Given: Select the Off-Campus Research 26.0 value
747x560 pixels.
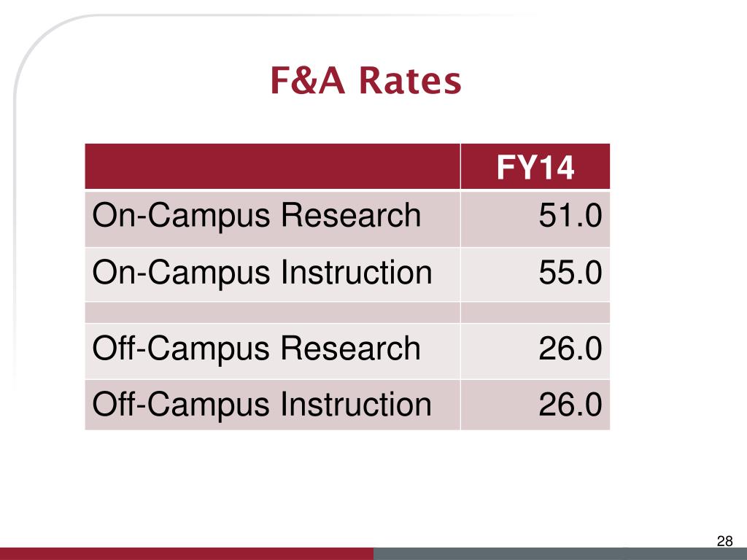Looking at the screenshot, I should pos(570,349).
